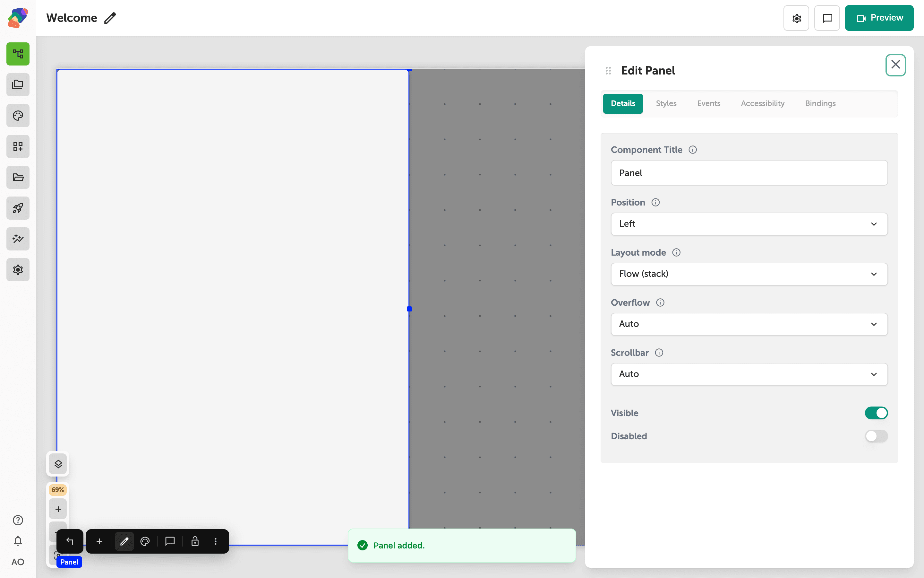924x578 pixels.
Task: Select the Details tab
Action: click(x=623, y=104)
